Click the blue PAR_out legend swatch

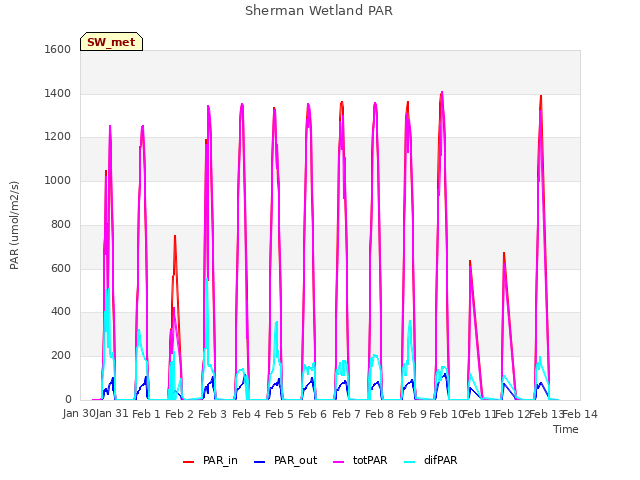click(x=259, y=462)
